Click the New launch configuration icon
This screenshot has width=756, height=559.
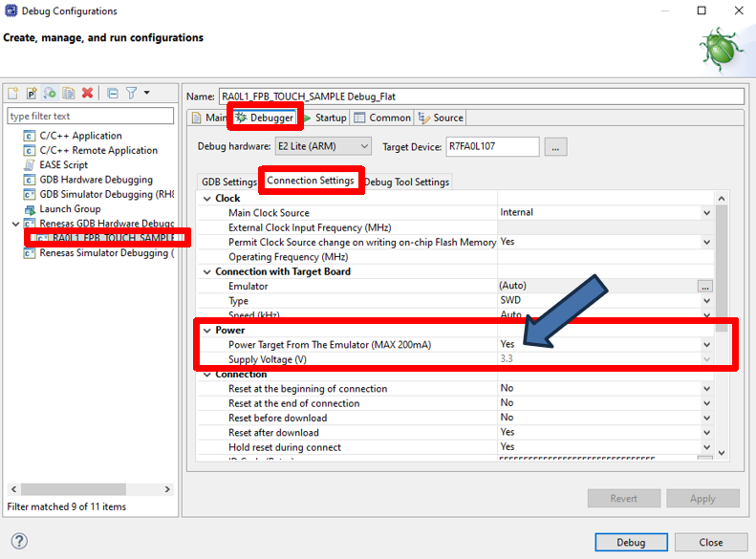(x=13, y=93)
